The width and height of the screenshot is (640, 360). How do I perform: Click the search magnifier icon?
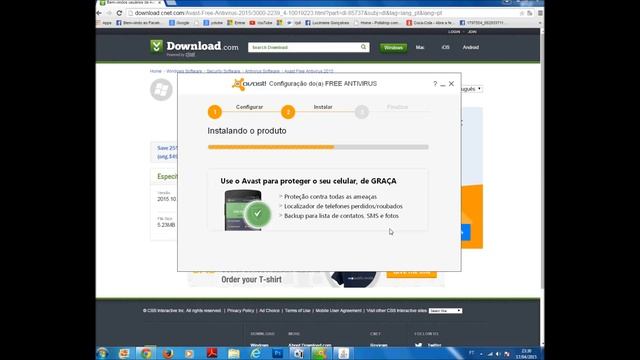coord(363,47)
